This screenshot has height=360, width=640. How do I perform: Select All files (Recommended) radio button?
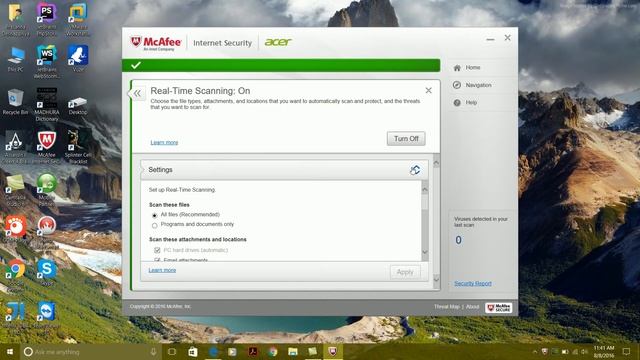[154, 215]
